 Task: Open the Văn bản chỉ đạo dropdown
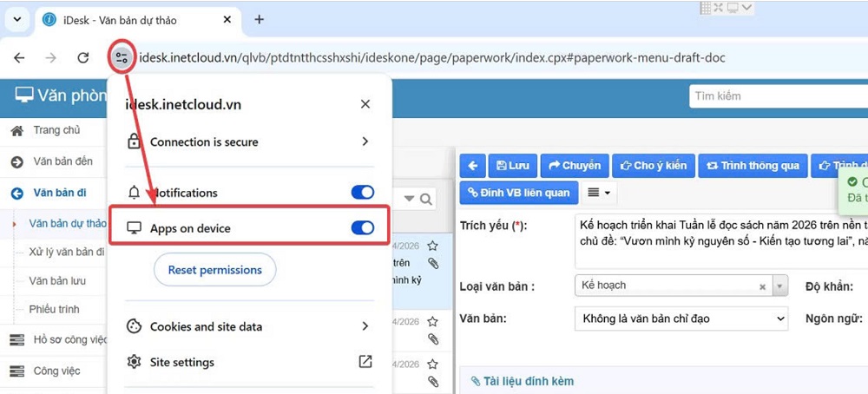click(x=681, y=318)
